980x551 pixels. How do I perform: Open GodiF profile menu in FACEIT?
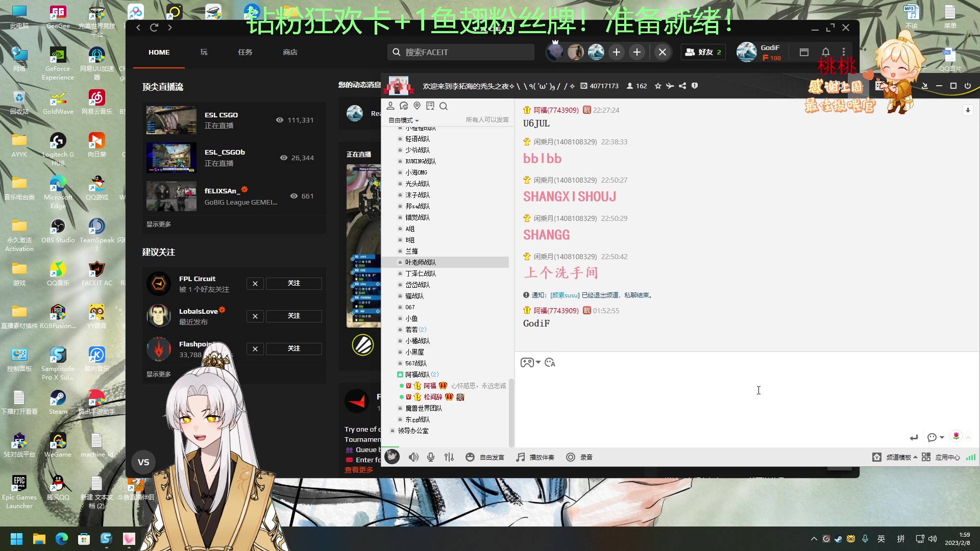click(x=759, y=52)
